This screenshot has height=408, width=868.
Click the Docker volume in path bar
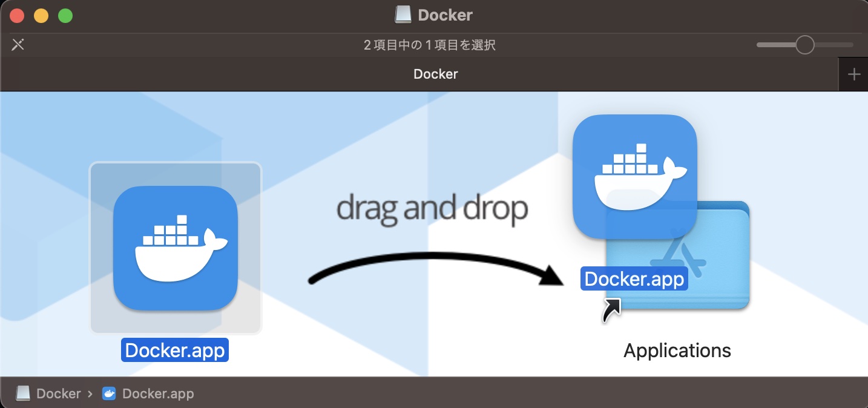[x=48, y=393]
